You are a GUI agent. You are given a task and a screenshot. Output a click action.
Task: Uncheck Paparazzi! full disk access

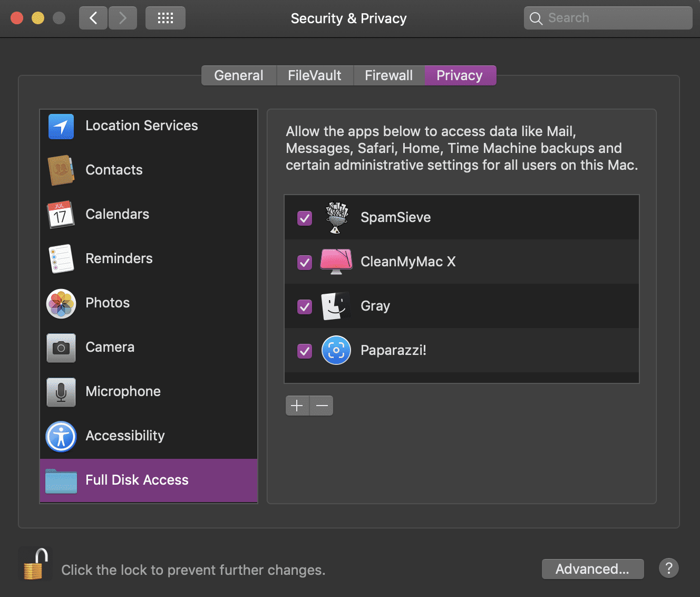coord(305,351)
